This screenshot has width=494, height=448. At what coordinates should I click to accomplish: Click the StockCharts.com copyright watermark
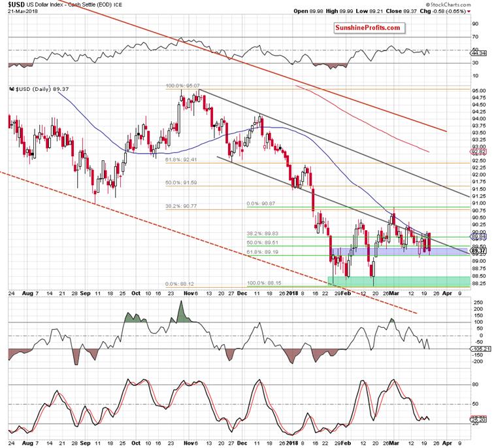(x=465, y=3)
